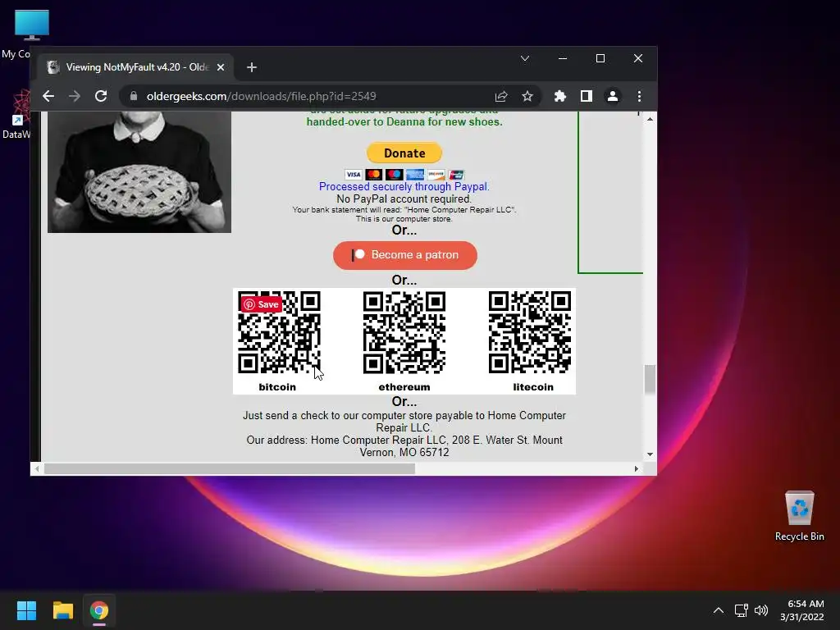Click the 'ethereum' label text
The height and width of the screenshot is (630, 840).
(404, 387)
